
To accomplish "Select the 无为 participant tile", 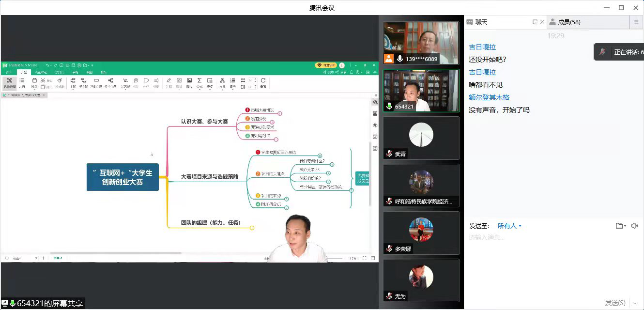I will click(421, 280).
